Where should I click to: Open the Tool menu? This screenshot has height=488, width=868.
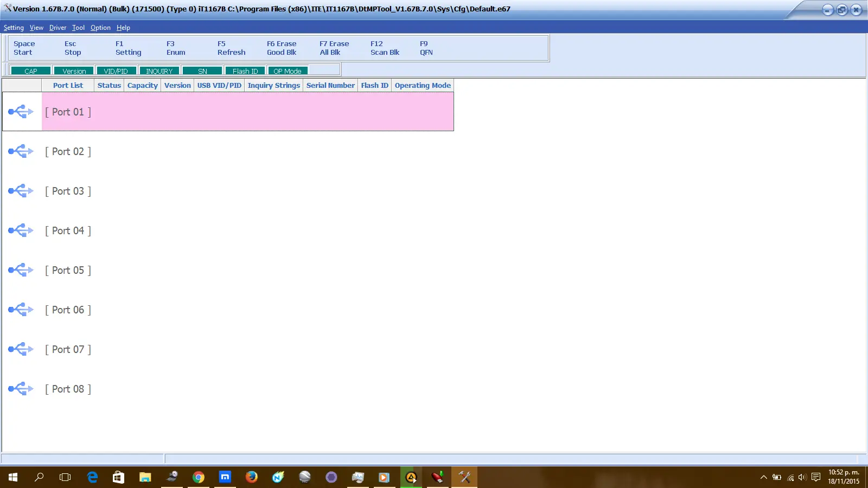point(78,28)
